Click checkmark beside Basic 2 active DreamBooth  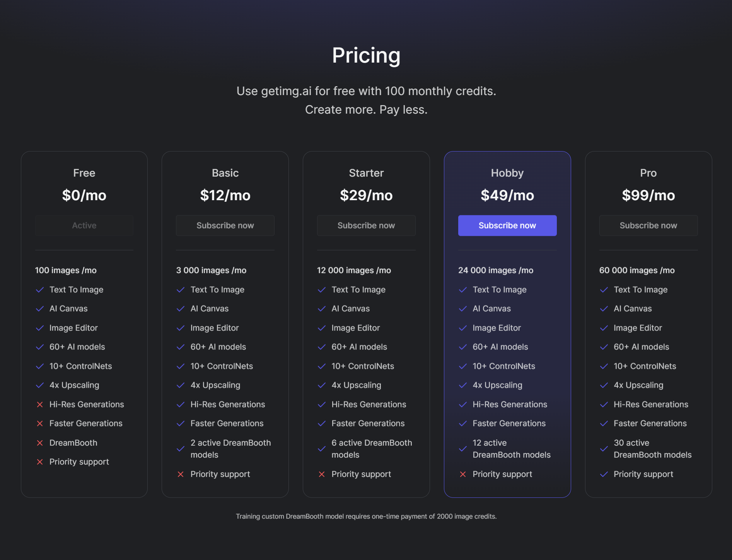(x=181, y=449)
